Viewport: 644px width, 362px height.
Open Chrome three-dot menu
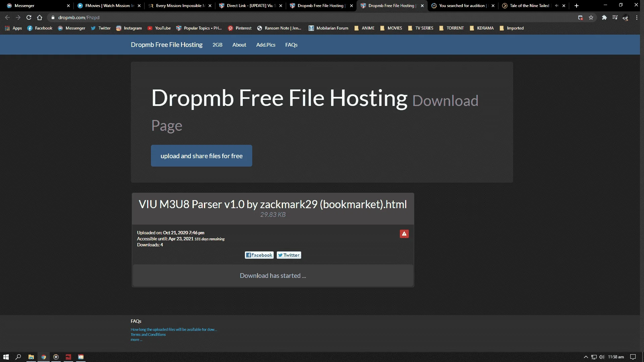pyautogui.click(x=637, y=17)
